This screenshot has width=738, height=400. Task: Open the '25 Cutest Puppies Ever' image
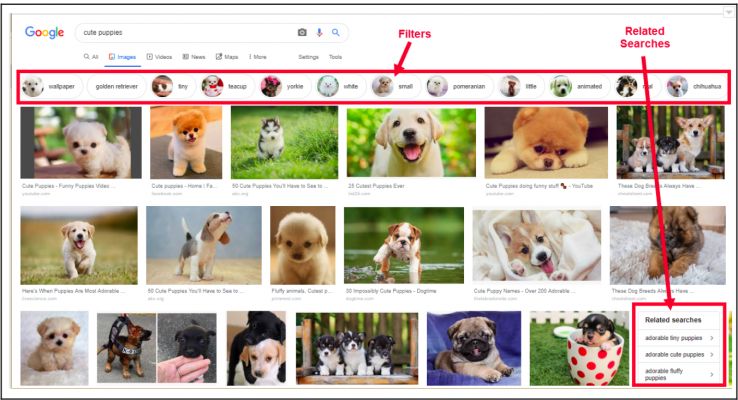[x=410, y=143]
